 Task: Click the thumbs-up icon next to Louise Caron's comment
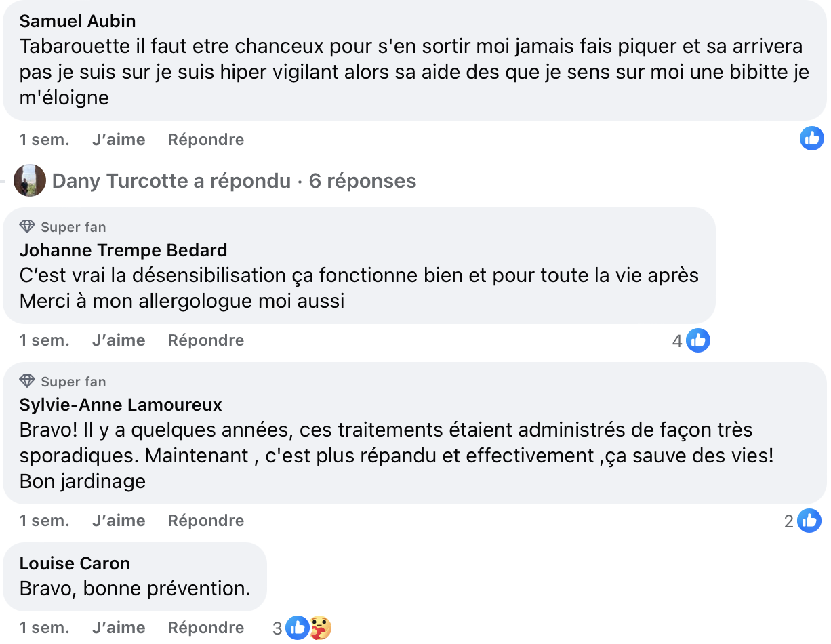pyautogui.click(x=297, y=627)
